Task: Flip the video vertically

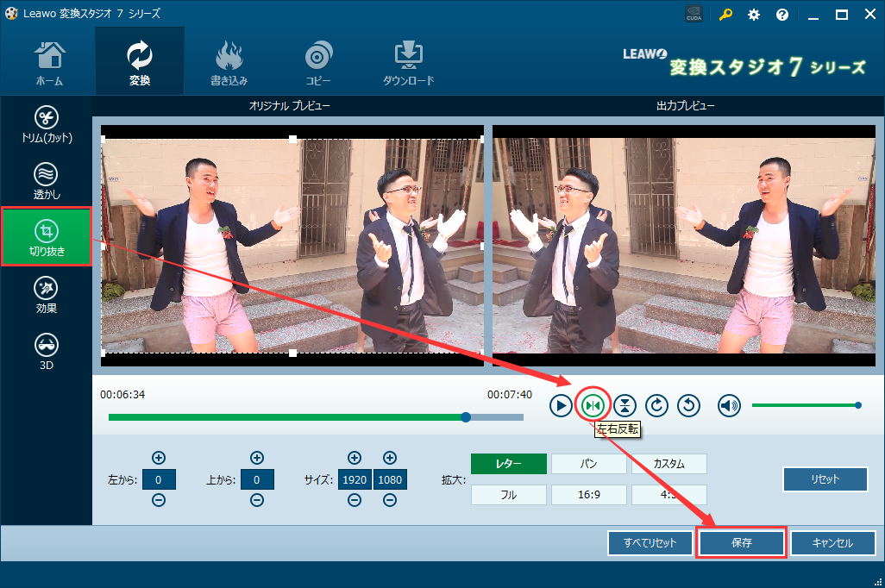Action: point(625,405)
